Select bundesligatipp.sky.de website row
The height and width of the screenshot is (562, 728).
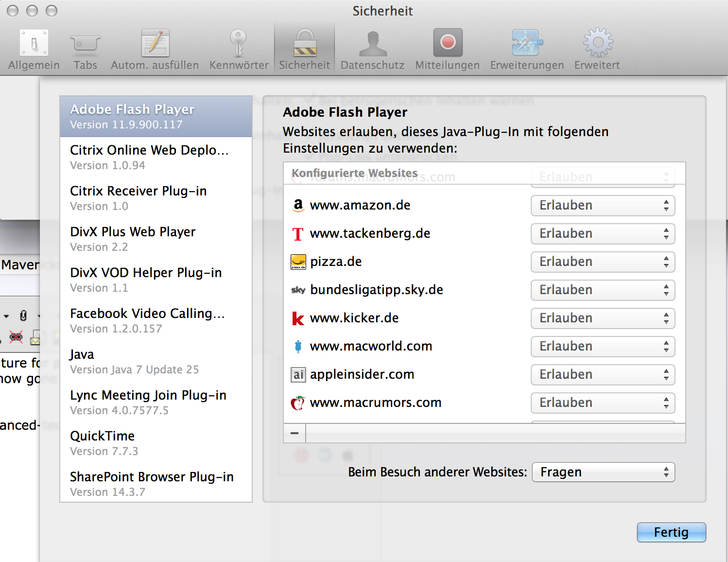click(485, 290)
